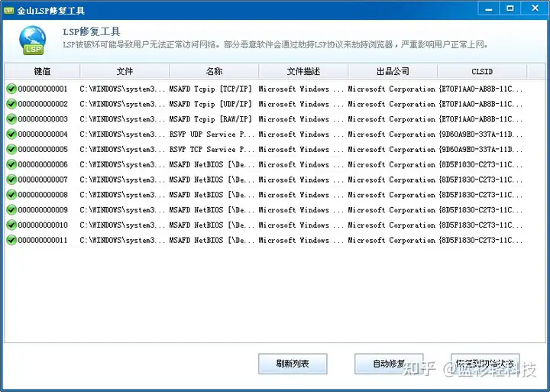The image size is (550, 392).
Task: Click name RSVP TCP Service P...
Action: (x=212, y=149)
